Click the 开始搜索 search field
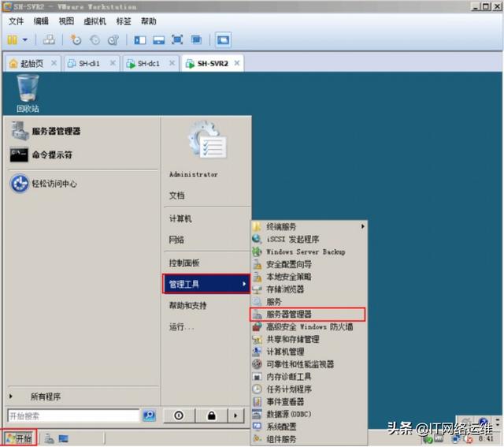Screen dimensions: 504x447 tap(72, 415)
